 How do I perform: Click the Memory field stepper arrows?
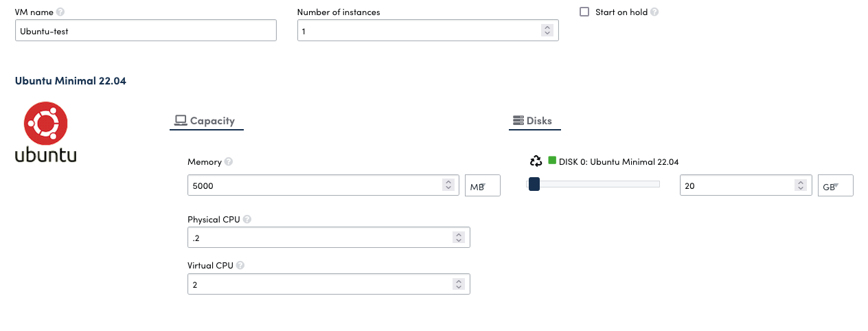448,185
